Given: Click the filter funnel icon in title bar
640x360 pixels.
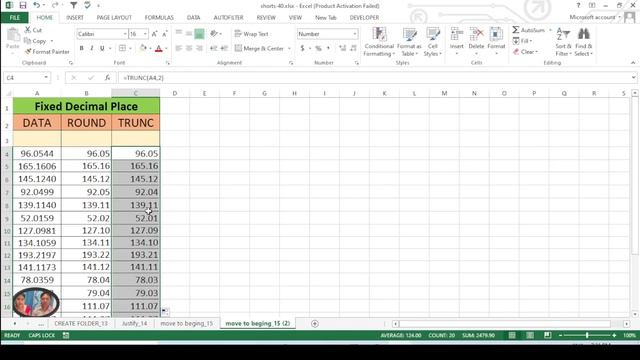Looking at the screenshot, I should (x=73, y=5).
